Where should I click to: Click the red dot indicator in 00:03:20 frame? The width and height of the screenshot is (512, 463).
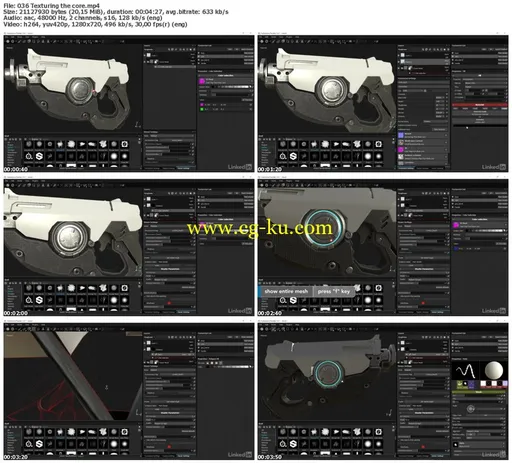(x=169, y=447)
